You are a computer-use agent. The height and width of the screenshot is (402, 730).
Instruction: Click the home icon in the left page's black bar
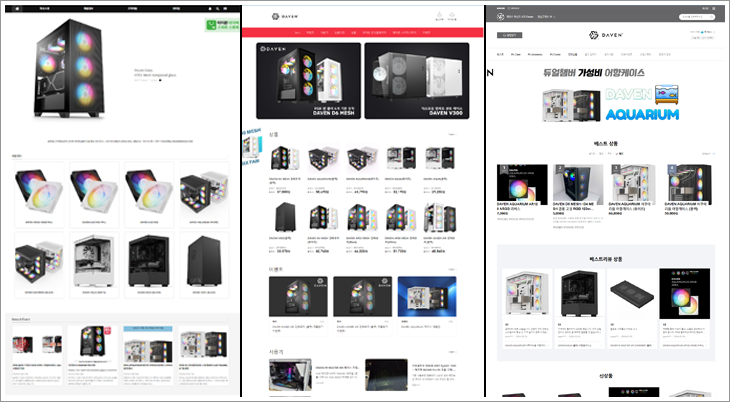click(17, 8)
